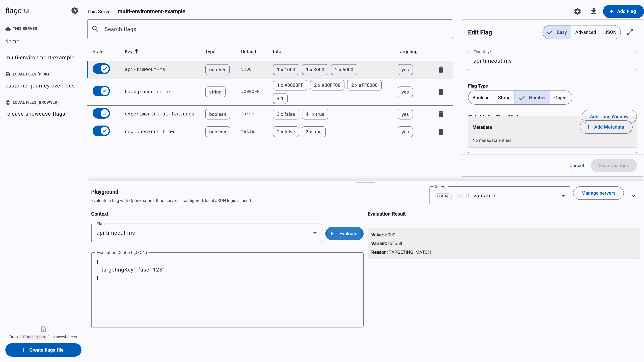Expand the Edit Flag panel to fullscreen
Screen dimensions: 644x362
[630, 32]
